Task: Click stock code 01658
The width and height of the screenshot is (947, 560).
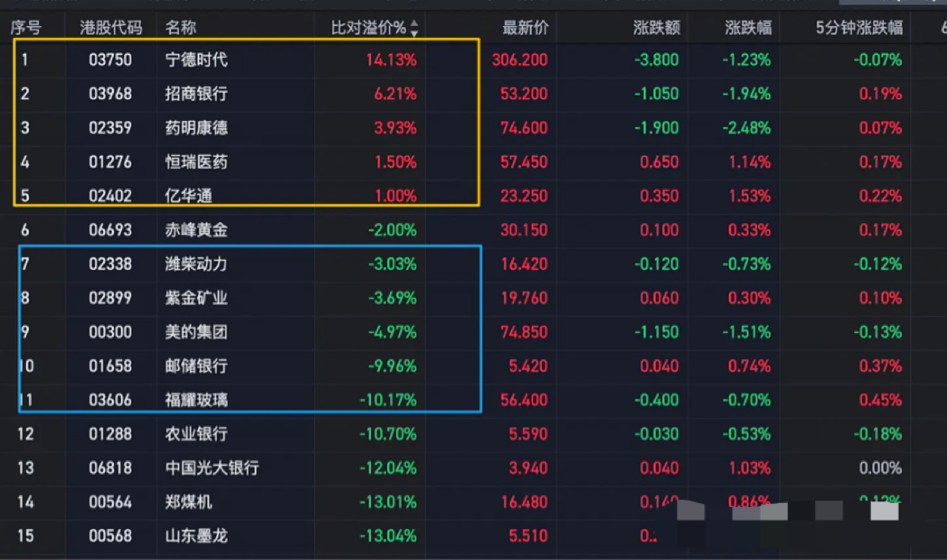Action: (x=110, y=366)
